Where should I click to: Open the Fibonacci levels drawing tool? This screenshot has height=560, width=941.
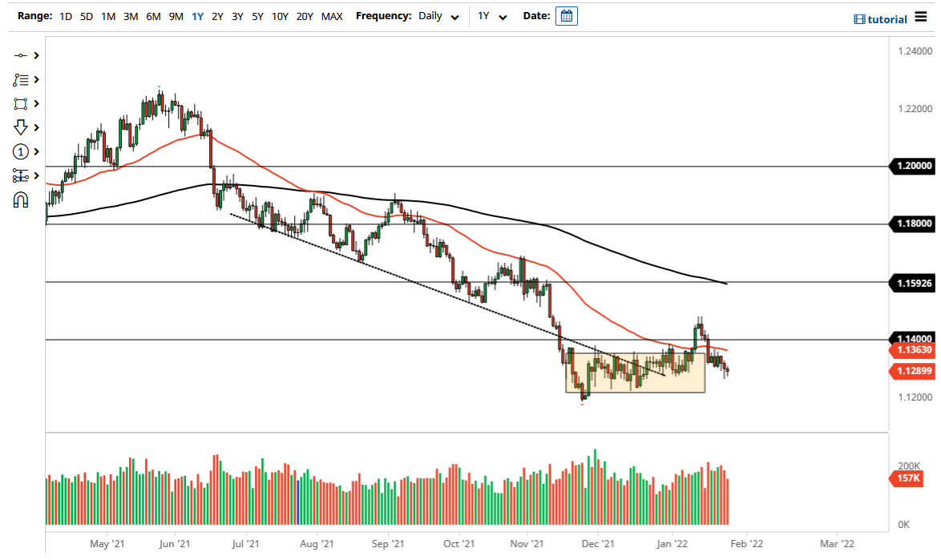click(x=20, y=79)
